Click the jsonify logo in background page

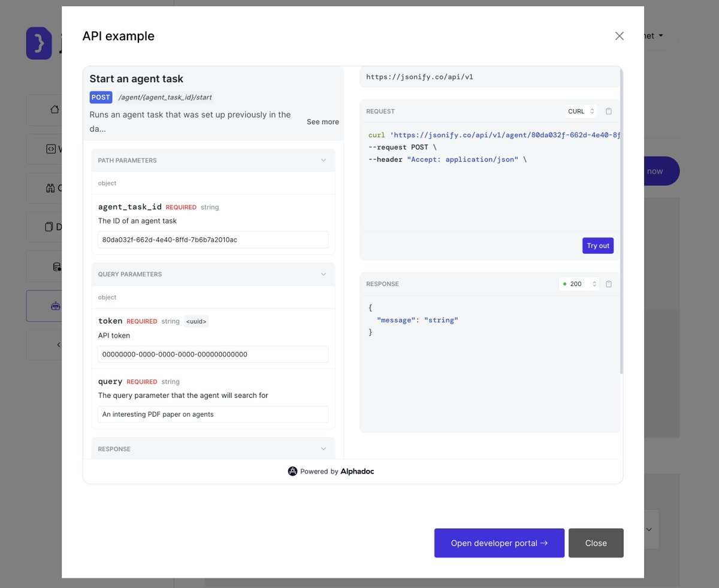(40, 43)
